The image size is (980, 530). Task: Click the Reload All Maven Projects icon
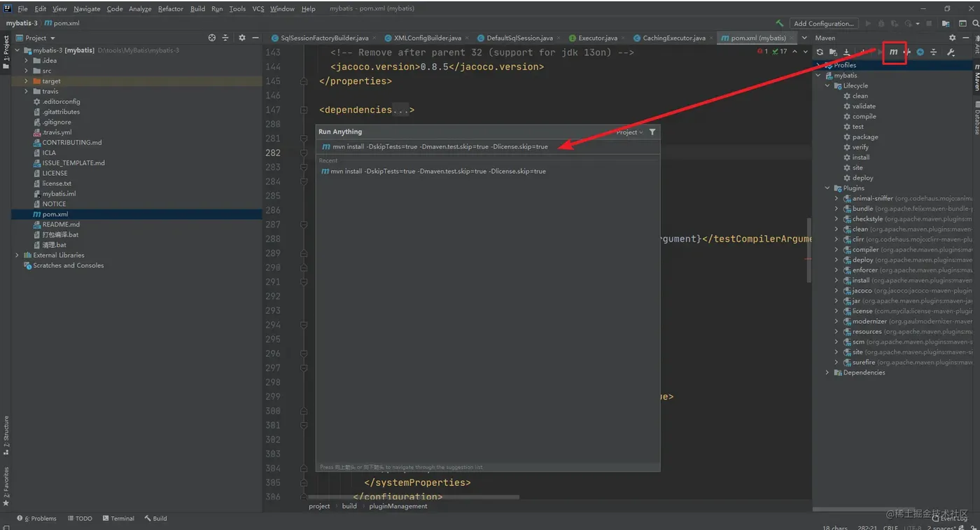pos(820,52)
